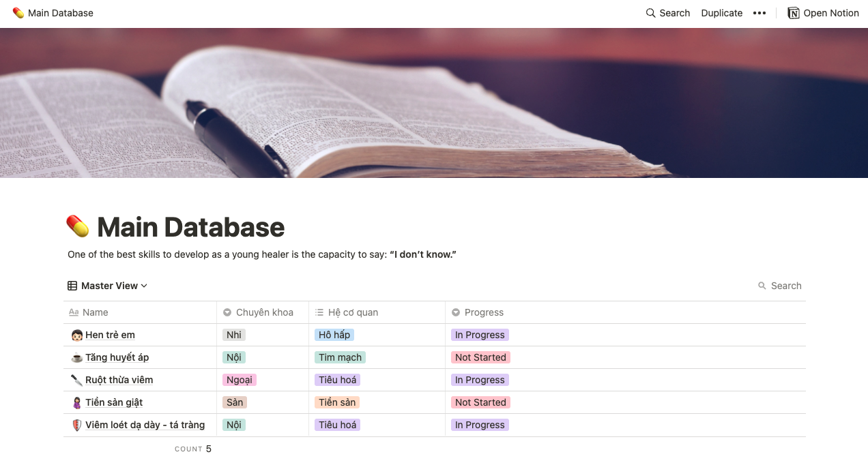Click the magnifier icon above the table
Screen dimensions: 868x463
click(x=762, y=285)
